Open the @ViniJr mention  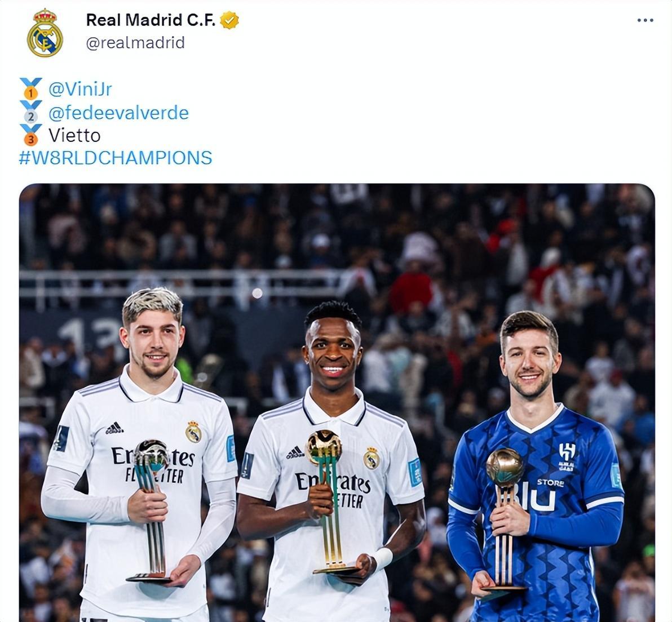click(x=80, y=89)
